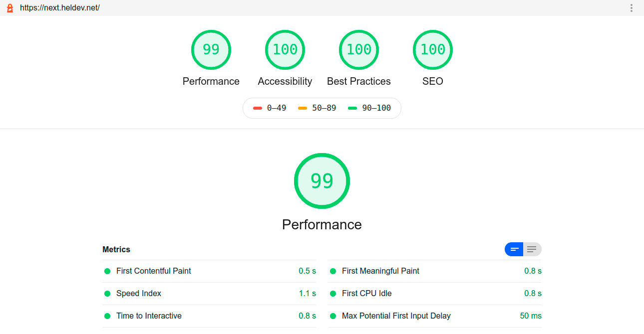Click the Lighthouse logo icon

(x=9, y=8)
